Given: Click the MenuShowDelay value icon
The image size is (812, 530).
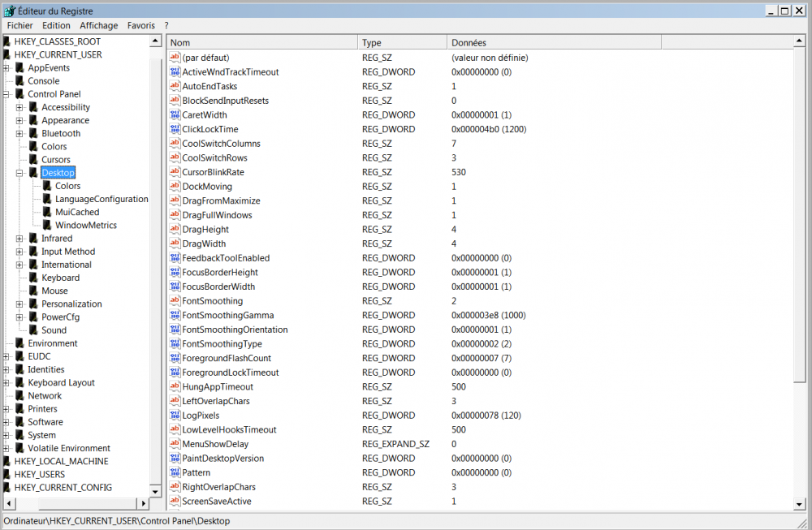Looking at the screenshot, I should [x=175, y=444].
